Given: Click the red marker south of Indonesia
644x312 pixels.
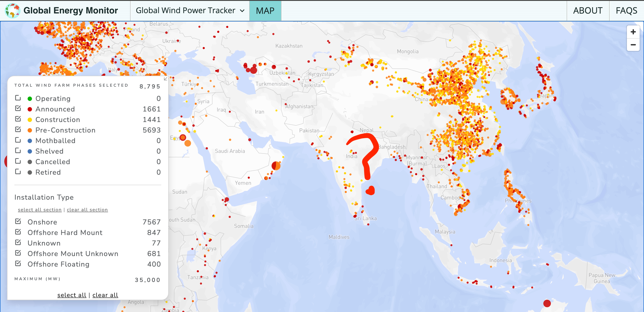Looking at the screenshot, I should tap(547, 303).
